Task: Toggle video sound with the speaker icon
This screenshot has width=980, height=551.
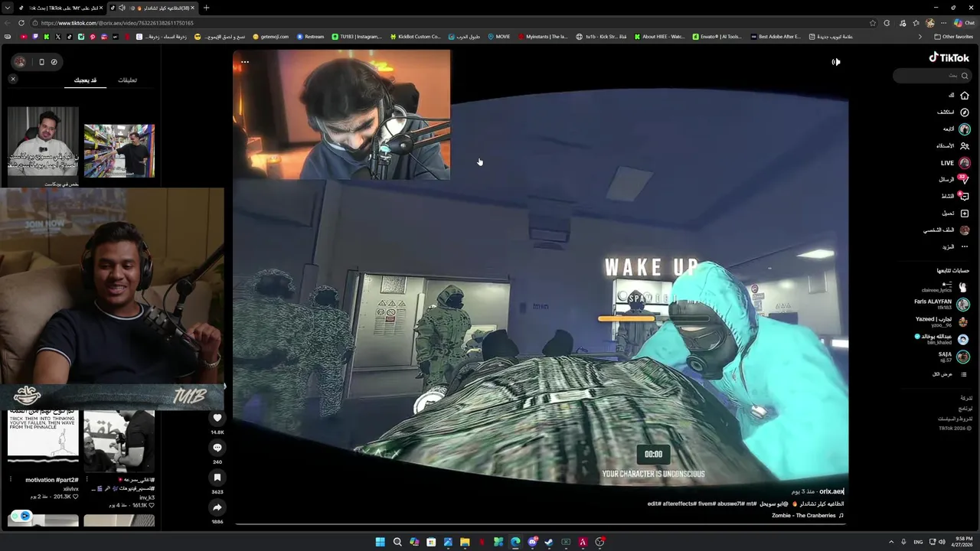Action: click(836, 62)
